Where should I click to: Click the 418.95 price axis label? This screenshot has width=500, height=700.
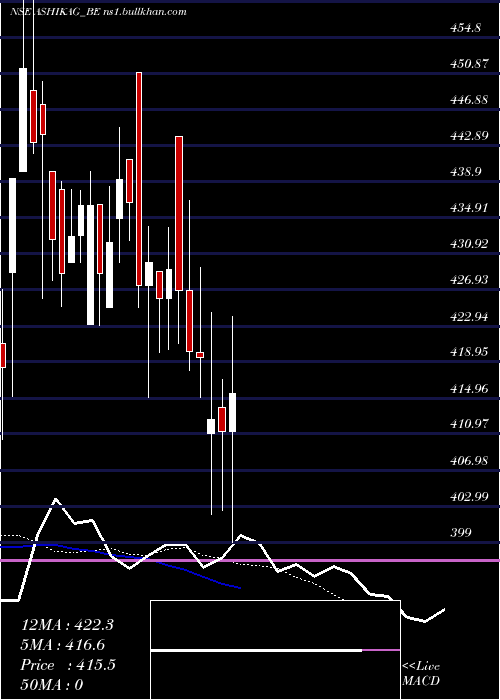tap(468, 353)
